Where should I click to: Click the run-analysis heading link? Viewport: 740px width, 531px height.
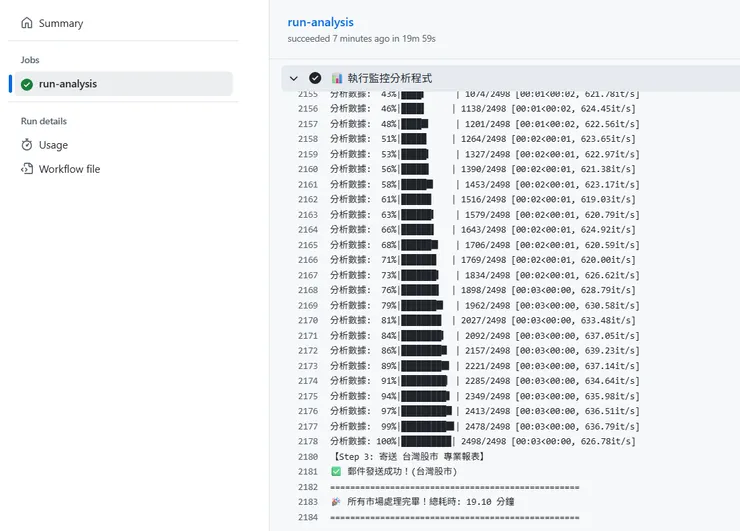[320, 22]
